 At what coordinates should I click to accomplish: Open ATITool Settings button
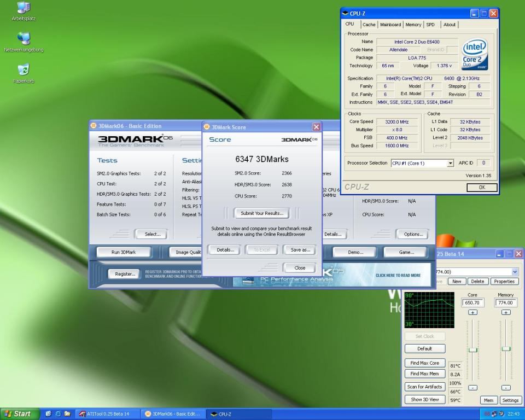point(510,400)
